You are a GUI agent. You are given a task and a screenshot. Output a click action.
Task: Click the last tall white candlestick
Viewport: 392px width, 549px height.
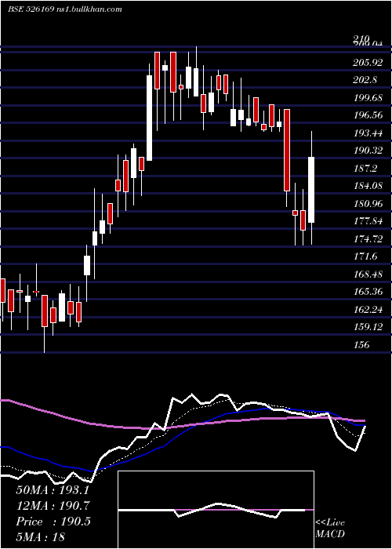311,190
